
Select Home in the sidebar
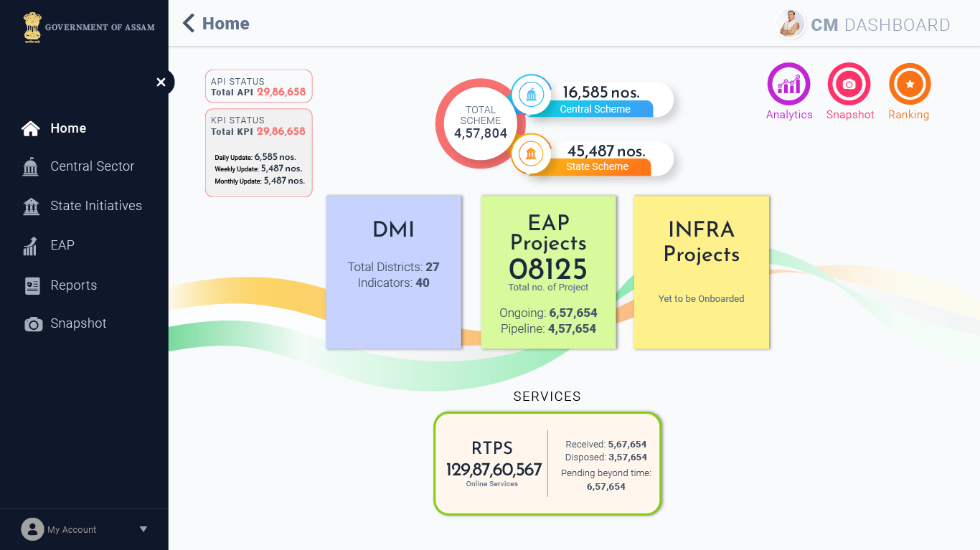tap(67, 128)
